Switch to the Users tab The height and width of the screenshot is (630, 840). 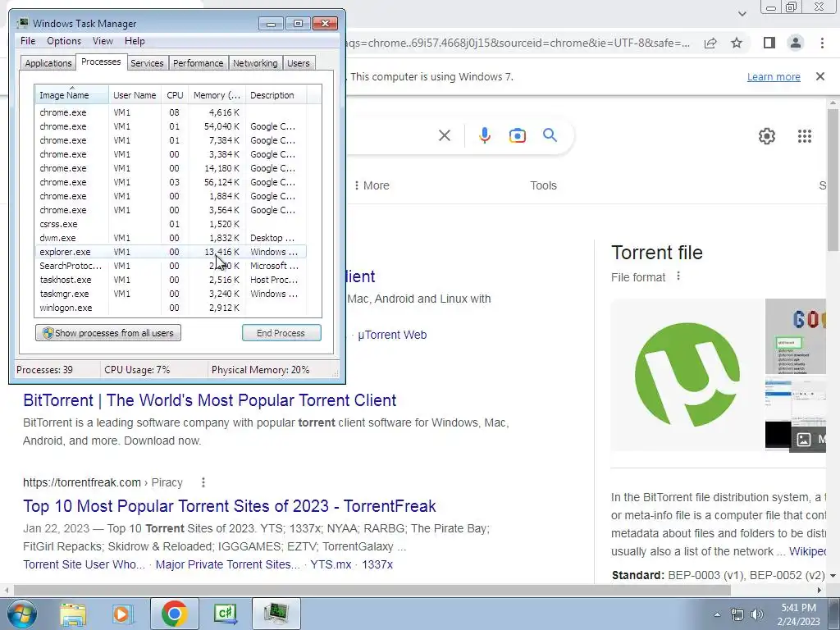pyautogui.click(x=298, y=63)
